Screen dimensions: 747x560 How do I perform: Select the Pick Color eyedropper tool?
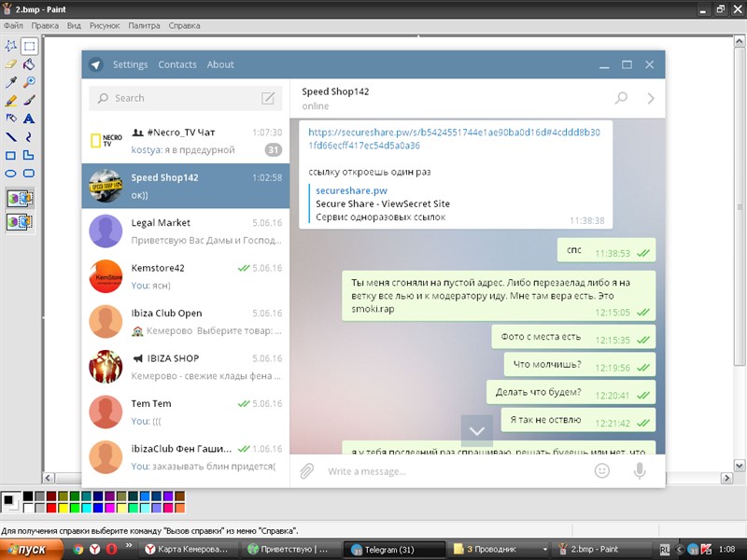[x=11, y=82]
